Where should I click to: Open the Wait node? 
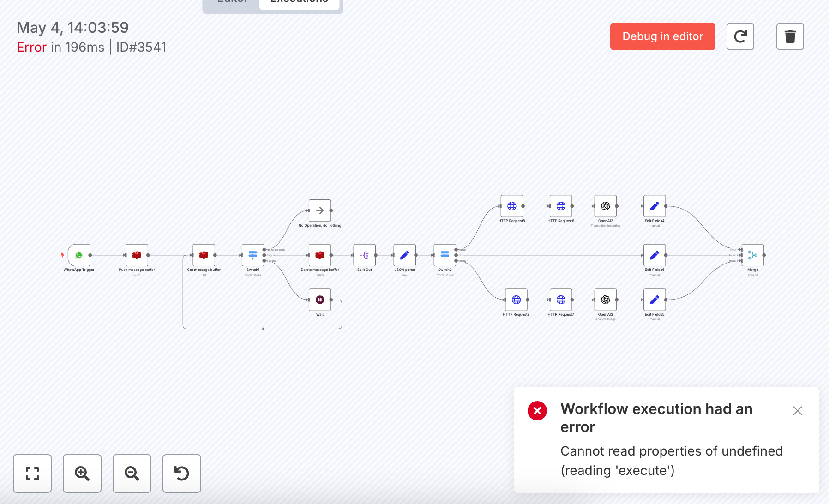click(320, 300)
